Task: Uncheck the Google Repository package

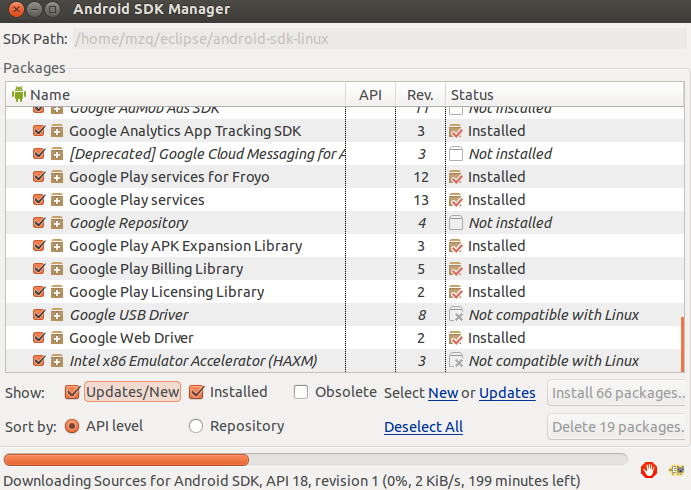Action: coord(39,222)
